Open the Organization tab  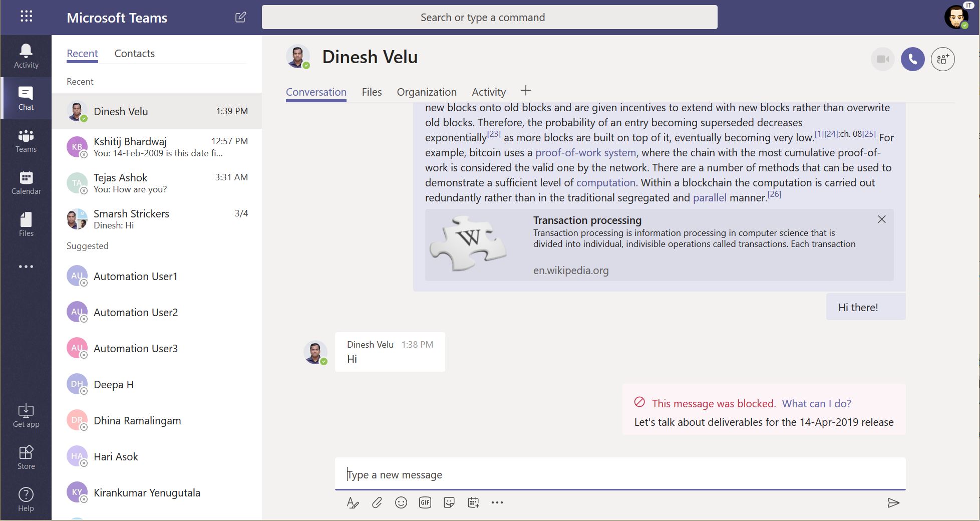427,92
